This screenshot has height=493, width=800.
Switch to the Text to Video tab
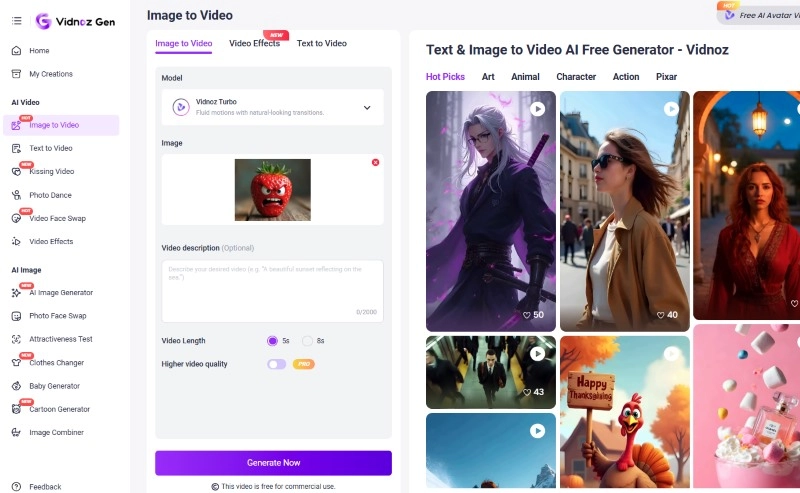point(322,43)
